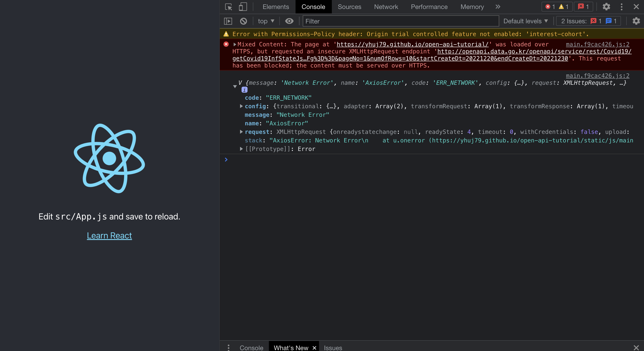
Task: Close the DevTools panel
Action: pyautogui.click(x=636, y=7)
